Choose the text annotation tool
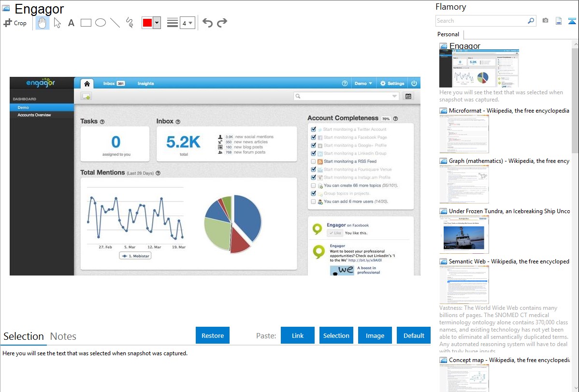The width and height of the screenshot is (579, 392). click(x=71, y=23)
